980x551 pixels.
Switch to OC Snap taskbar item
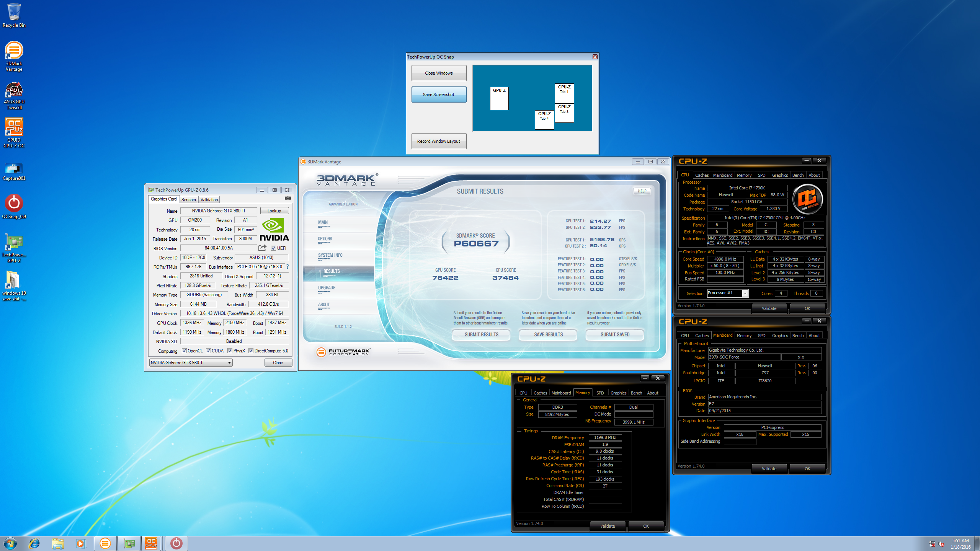pos(176,543)
